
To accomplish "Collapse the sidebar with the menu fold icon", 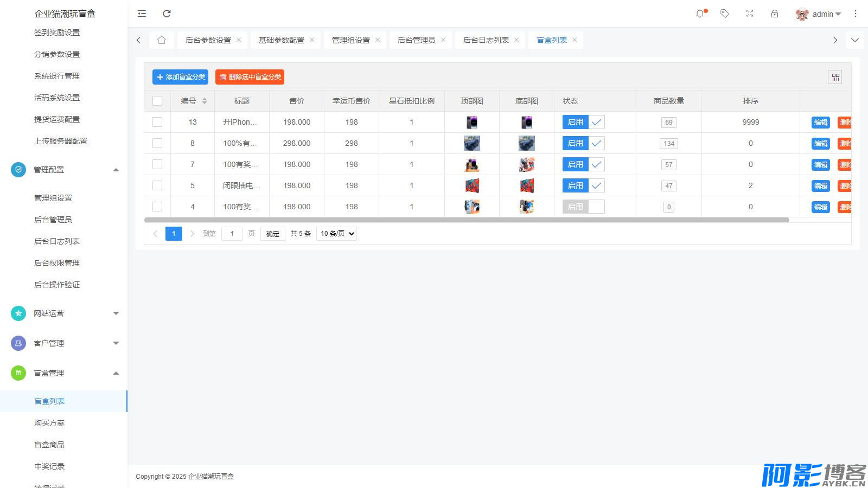I will 142,14.
